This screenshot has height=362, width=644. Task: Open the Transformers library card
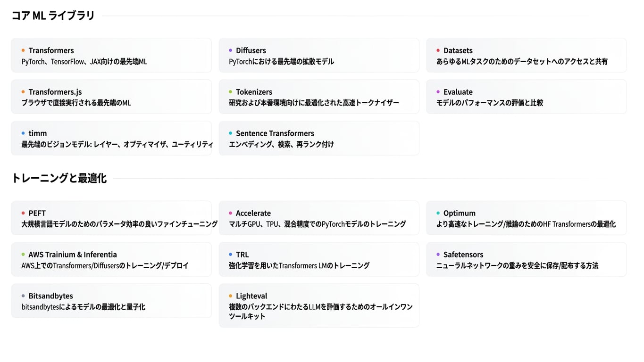click(111, 55)
